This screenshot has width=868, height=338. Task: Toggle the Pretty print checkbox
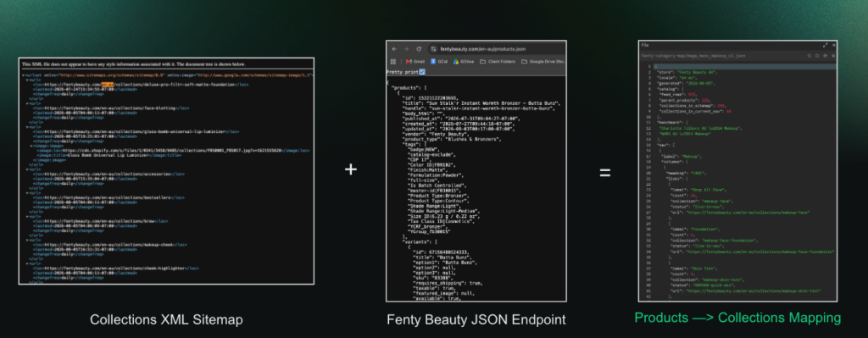click(x=422, y=72)
